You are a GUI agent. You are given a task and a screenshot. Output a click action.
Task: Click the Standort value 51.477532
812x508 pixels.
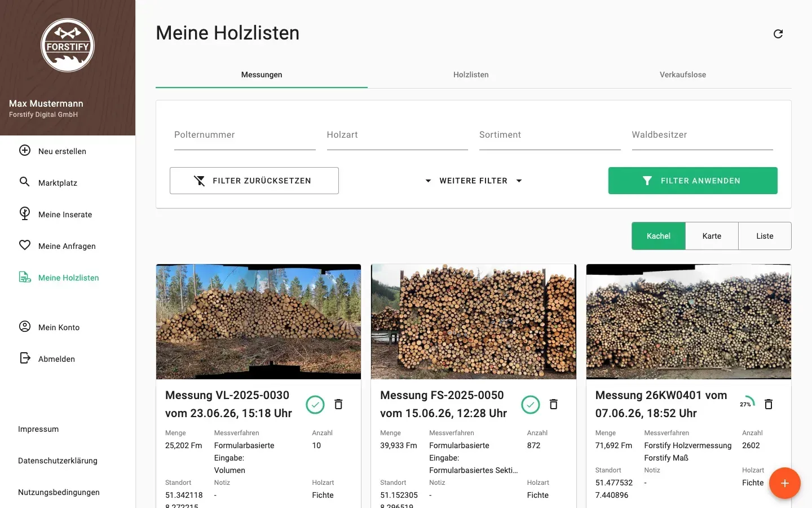coord(614,483)
